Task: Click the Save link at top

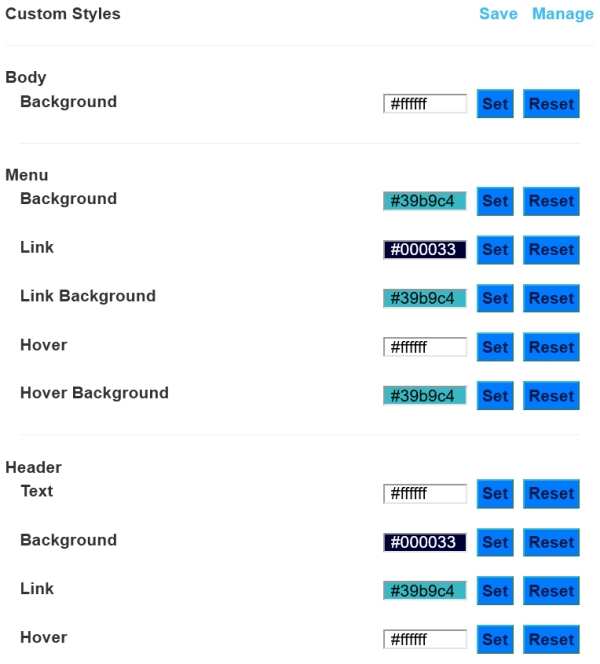Action: coord(498,14)
